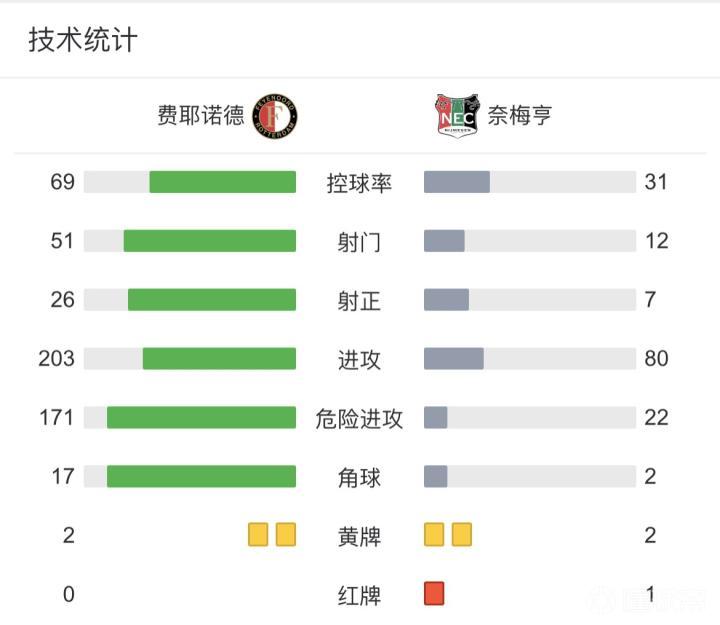
Task: Click 奈梅亨's second yellow card icon
Action: click(461, 535)
